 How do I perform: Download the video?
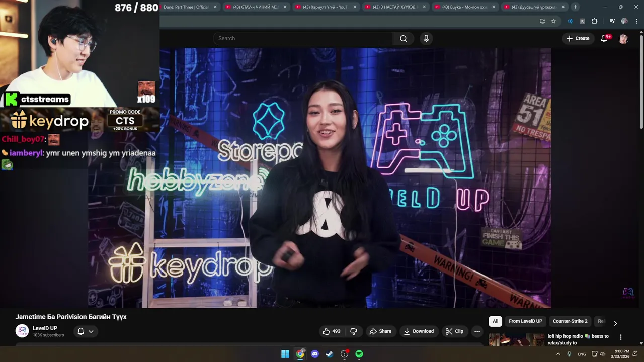point(419,331)
